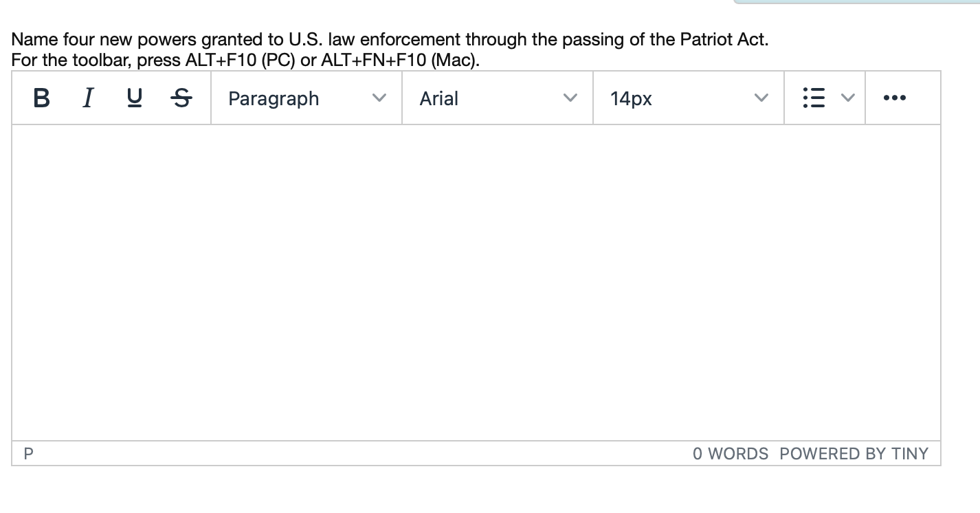Open the Arial font family dropdown

[497, 98]
